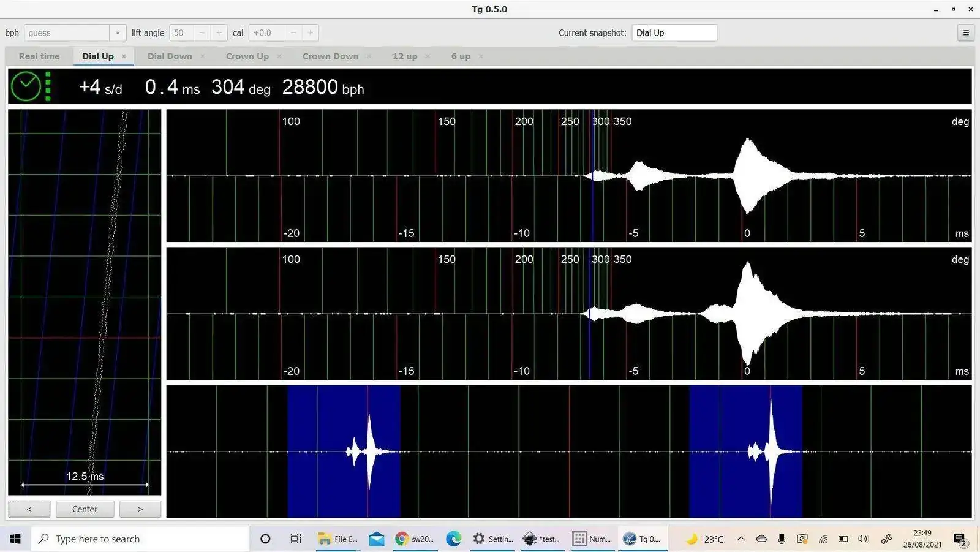Click the 0.4 ms beat error reading
Image resolution: width=980 pixels, height=552 pixels.
point(172,88)
